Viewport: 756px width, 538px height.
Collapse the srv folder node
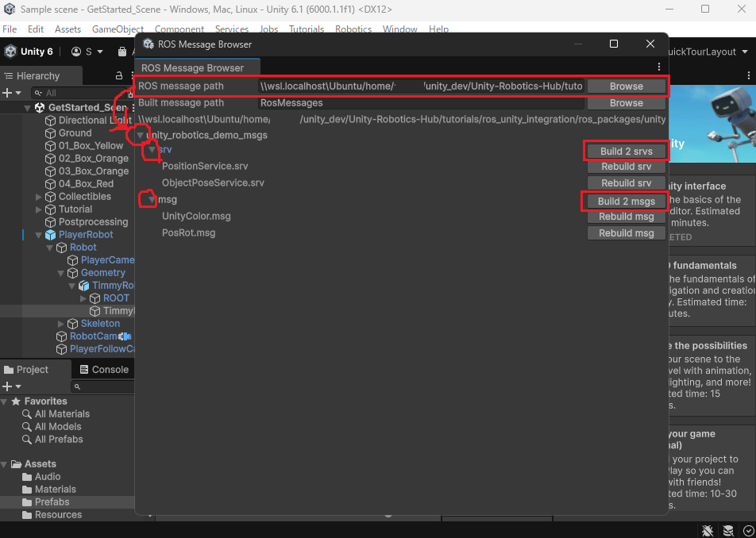click(x=152, y=150)
